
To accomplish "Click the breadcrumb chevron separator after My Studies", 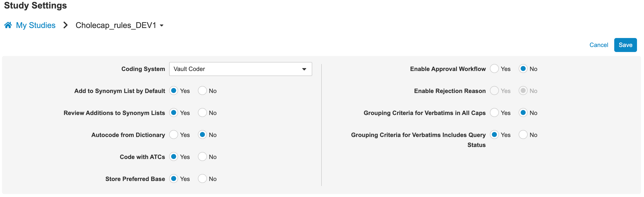I will (66, 25).
